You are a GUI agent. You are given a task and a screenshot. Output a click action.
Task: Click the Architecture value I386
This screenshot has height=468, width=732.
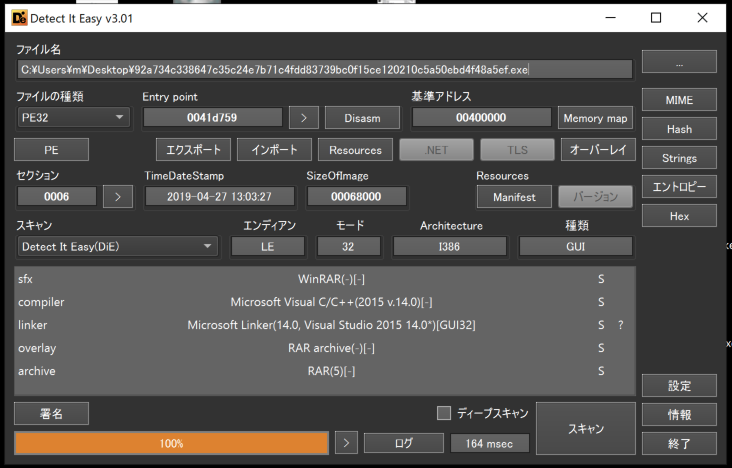(450, 247)
